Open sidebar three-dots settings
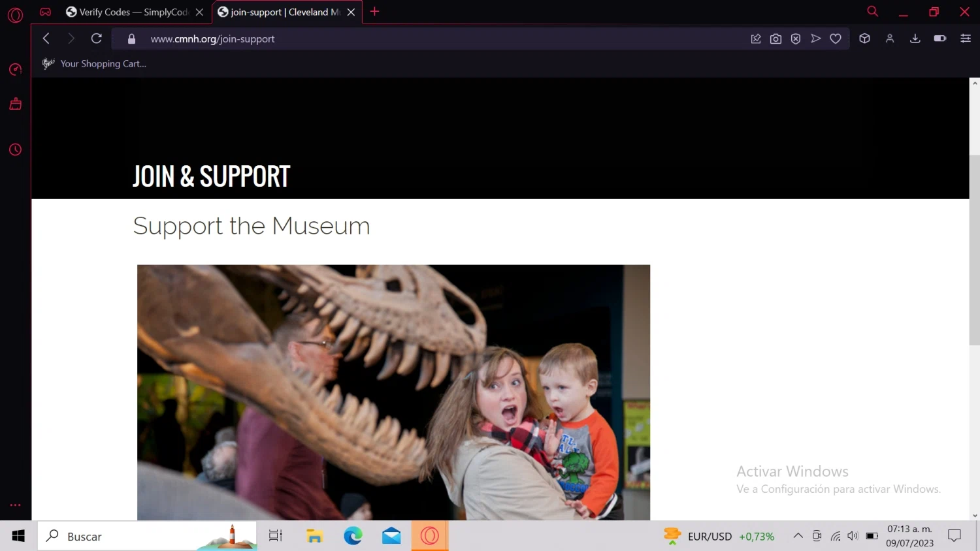 point(15,505)
